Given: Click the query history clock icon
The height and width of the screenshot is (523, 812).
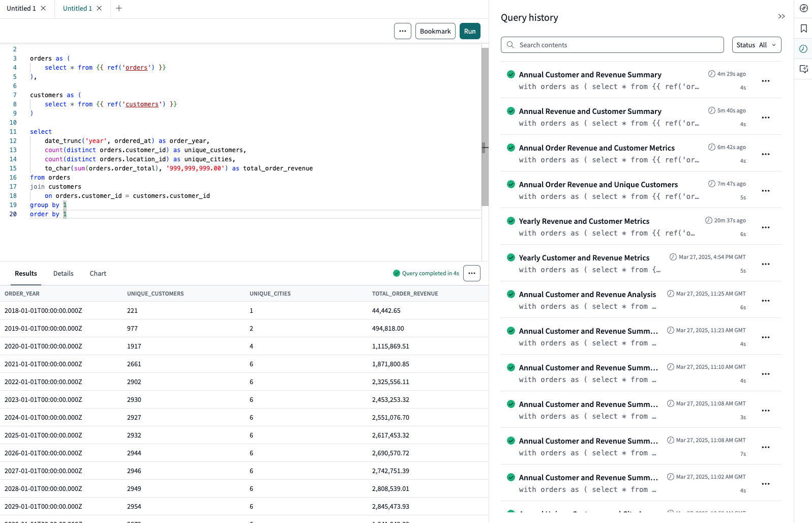Looking at the screenshot, I should [x=803, y=49].
